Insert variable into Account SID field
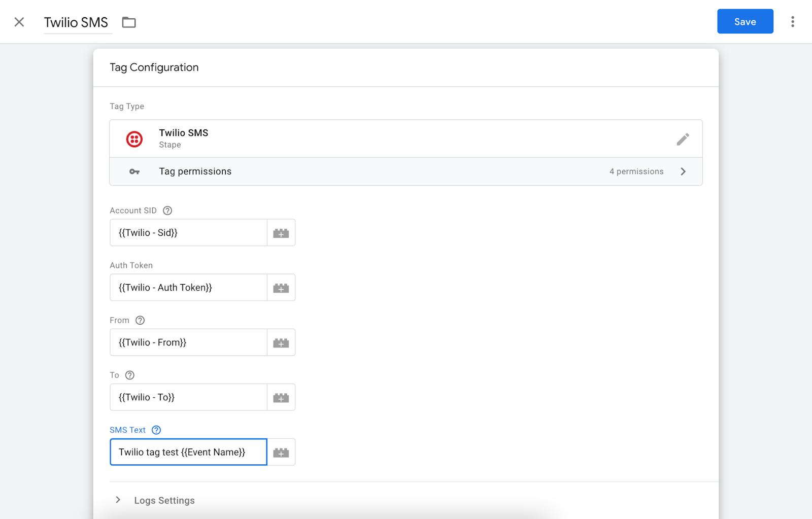Image resolution: width=812 pixels, height=519 pixels. pyautogui.click(x=281, y=233)
